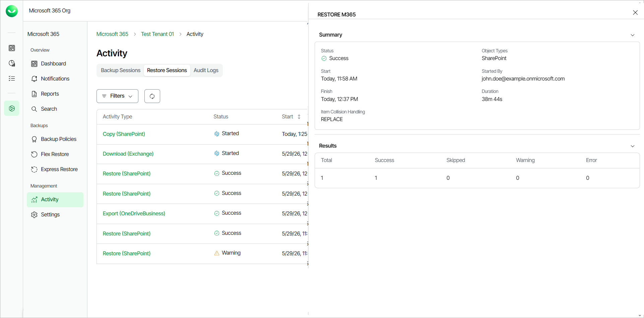Open the dashboard grid icon in left rail
Image resolution: width=644 pixels, height=318 pixels.
12,48
